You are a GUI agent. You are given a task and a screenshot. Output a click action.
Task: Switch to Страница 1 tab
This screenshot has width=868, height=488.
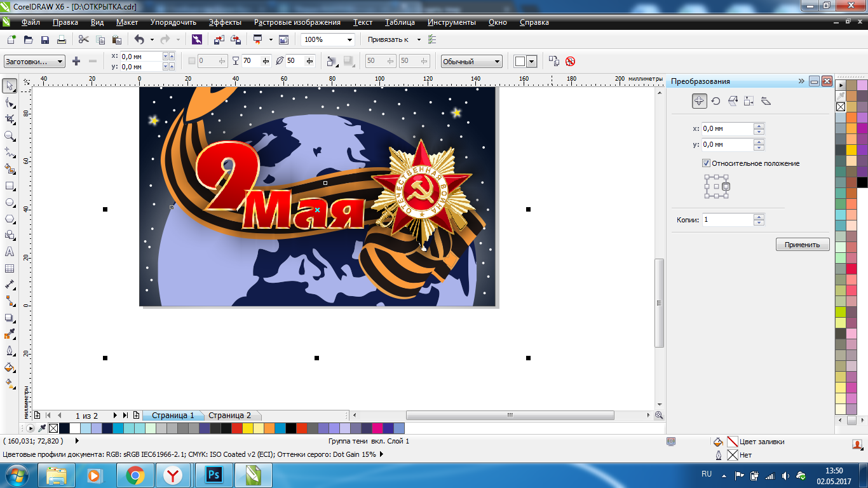173,416
